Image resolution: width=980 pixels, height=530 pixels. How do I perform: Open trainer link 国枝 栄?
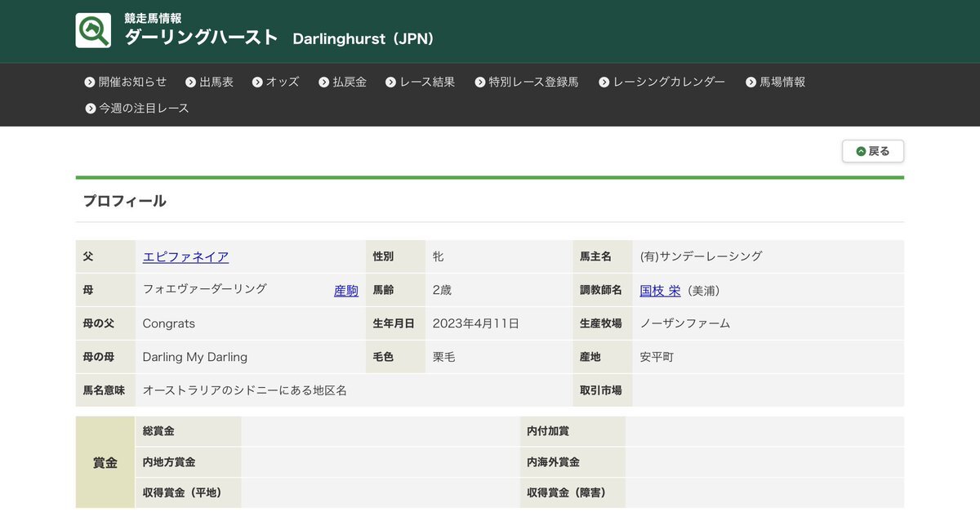coord(660,291)
